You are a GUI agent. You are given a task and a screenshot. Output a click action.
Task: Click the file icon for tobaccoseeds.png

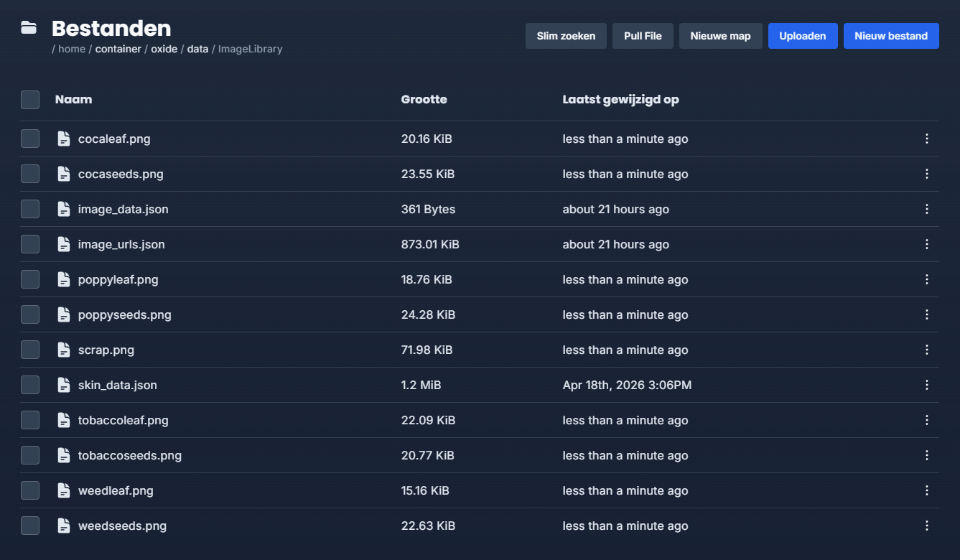point(64,455)
